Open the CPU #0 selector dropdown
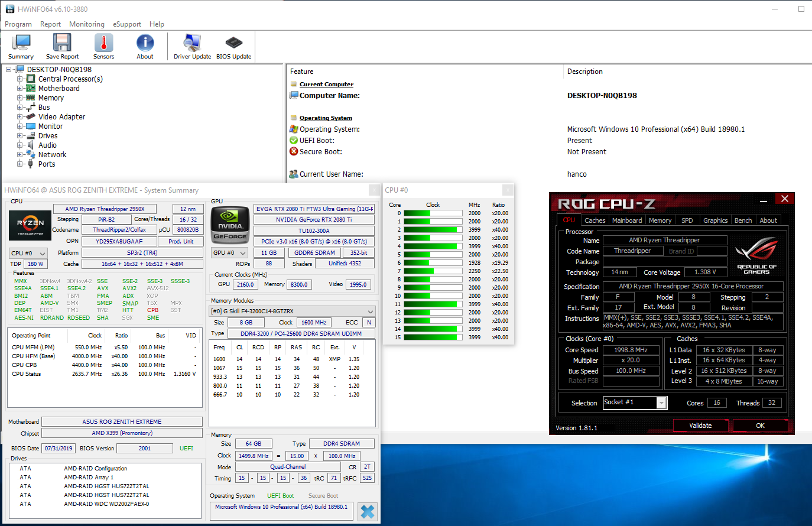This screenshot has width=812, height=526. [28, 253]
